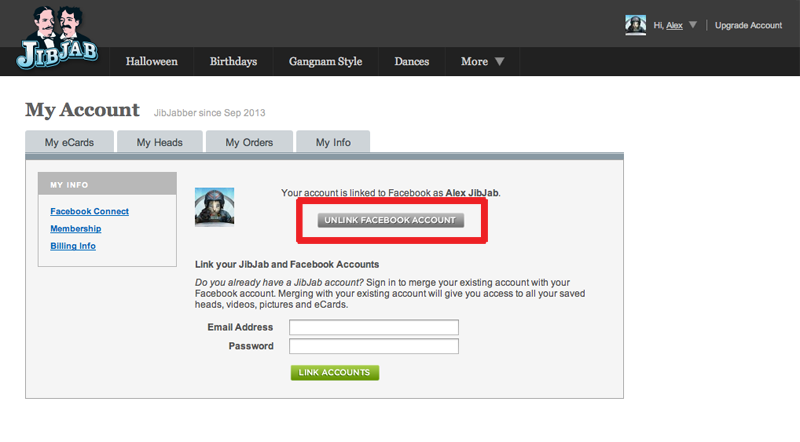Open the Halloween category
This screenshot has width=800, height=442.
click(x=152, y=61)
